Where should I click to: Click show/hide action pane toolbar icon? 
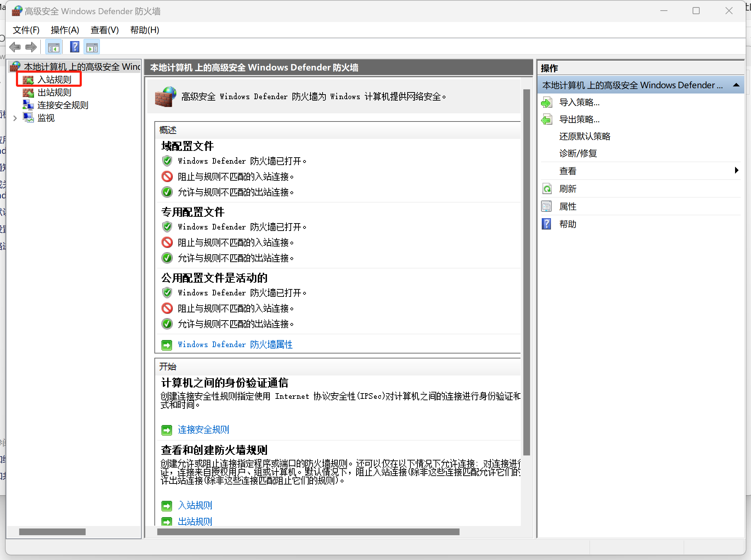92,47
